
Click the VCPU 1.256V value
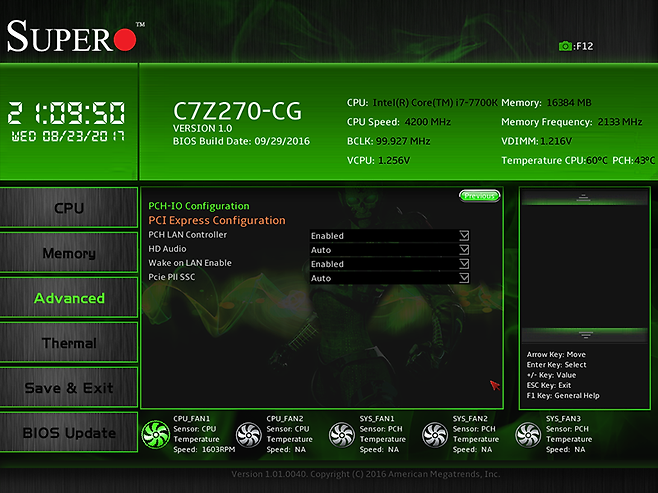point(394,161)
